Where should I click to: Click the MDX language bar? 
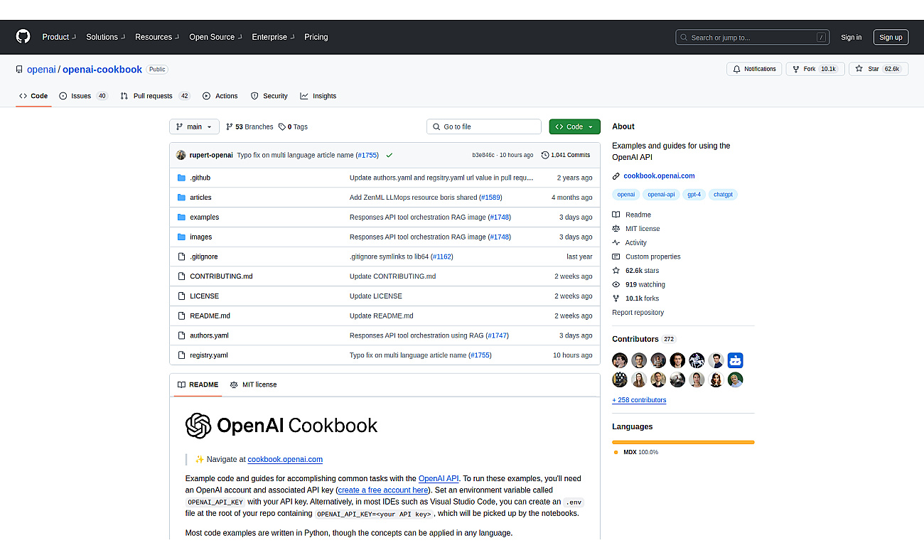point(683,442)
